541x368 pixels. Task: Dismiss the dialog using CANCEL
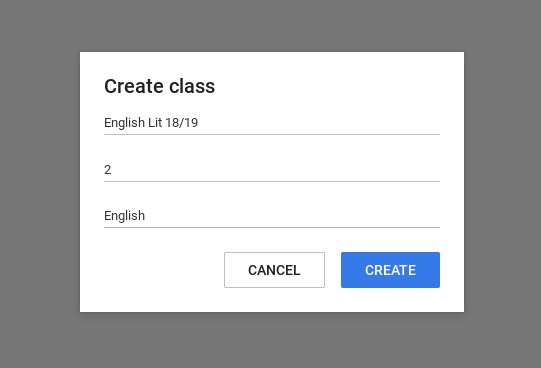coord(274,270)
